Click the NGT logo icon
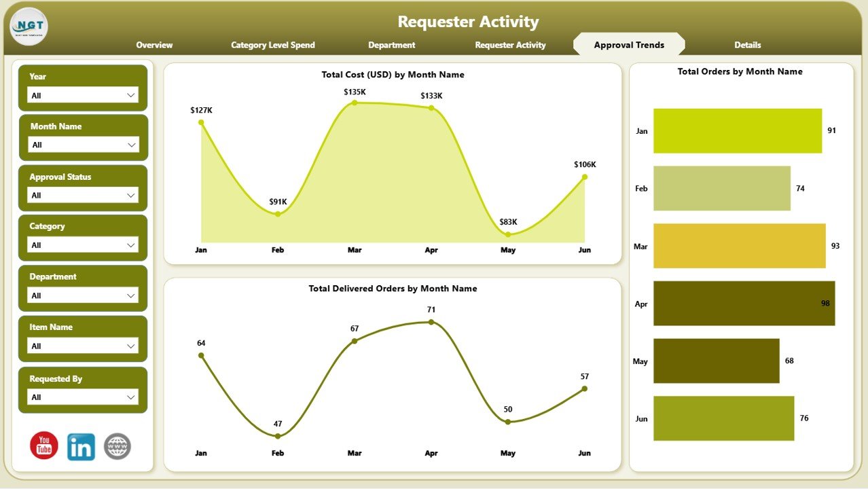Screen dimensions: 868x489 coord(29,26)
